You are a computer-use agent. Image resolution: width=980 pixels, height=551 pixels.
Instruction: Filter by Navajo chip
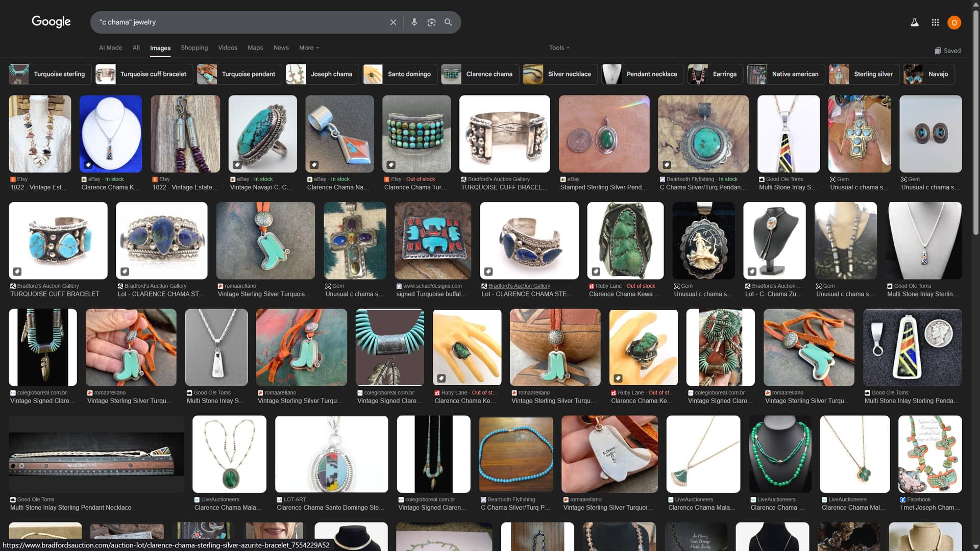click(x=929, y=74)
